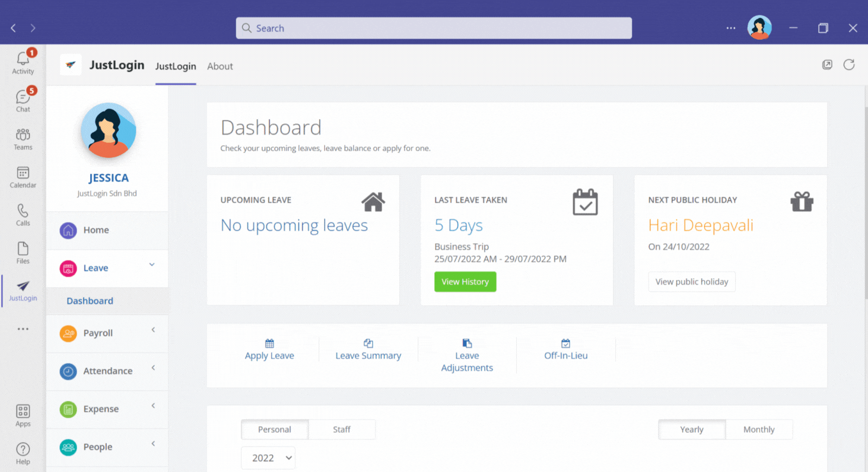Switch to the JustLogin tab
This screenshot has height=472, width=868.
(x=176, y=66)
